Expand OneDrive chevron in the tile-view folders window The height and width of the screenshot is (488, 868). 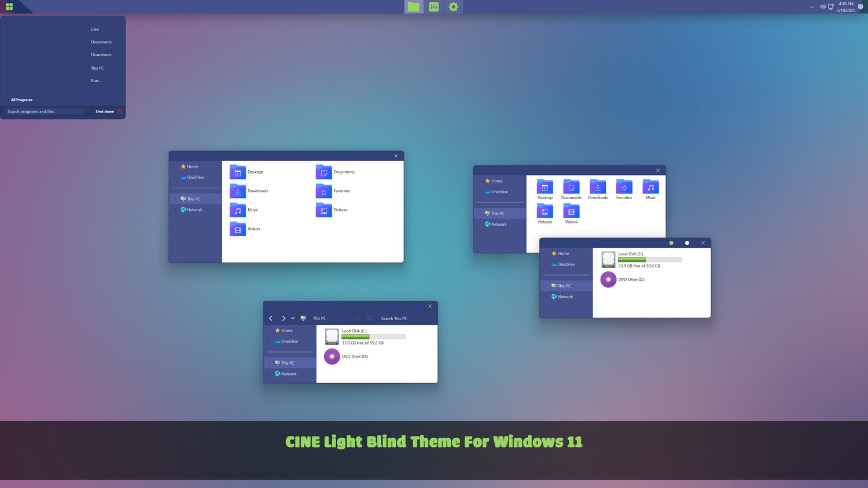pos(175,178)
